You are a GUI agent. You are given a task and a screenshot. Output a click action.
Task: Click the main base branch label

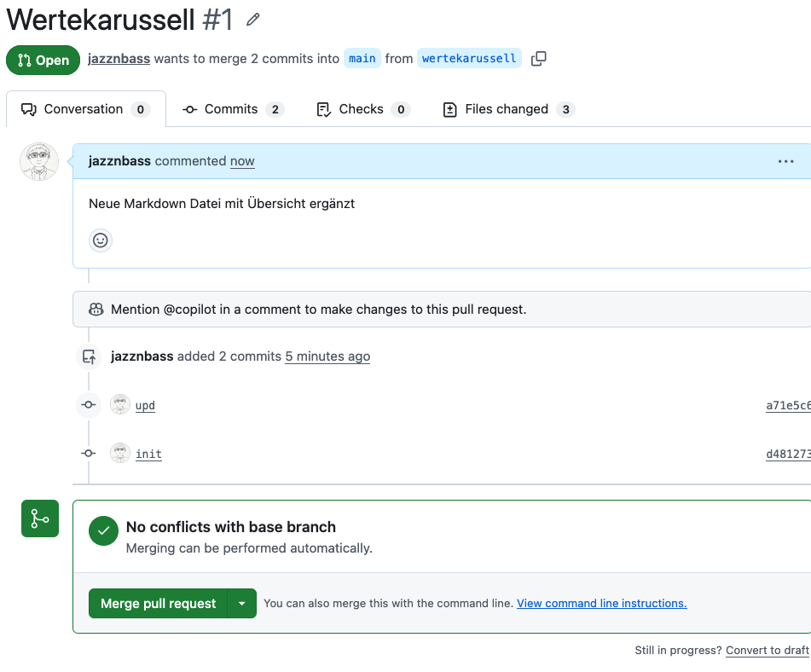point(362,59)
